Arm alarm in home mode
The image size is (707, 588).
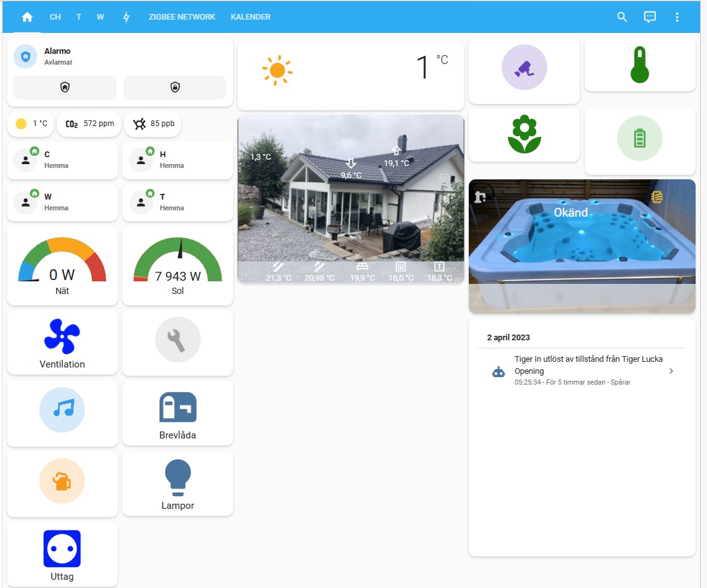point(65,87)
